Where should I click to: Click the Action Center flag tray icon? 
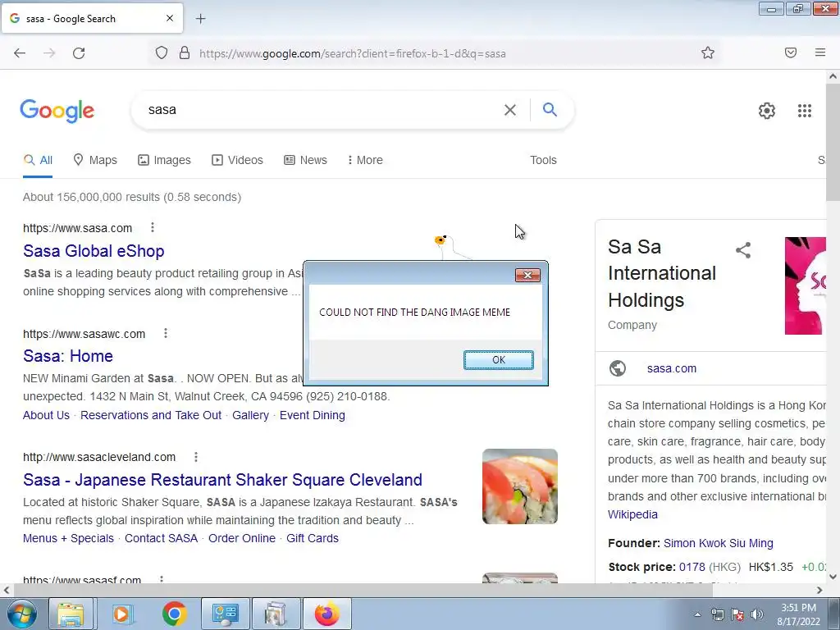pos(737,614)
